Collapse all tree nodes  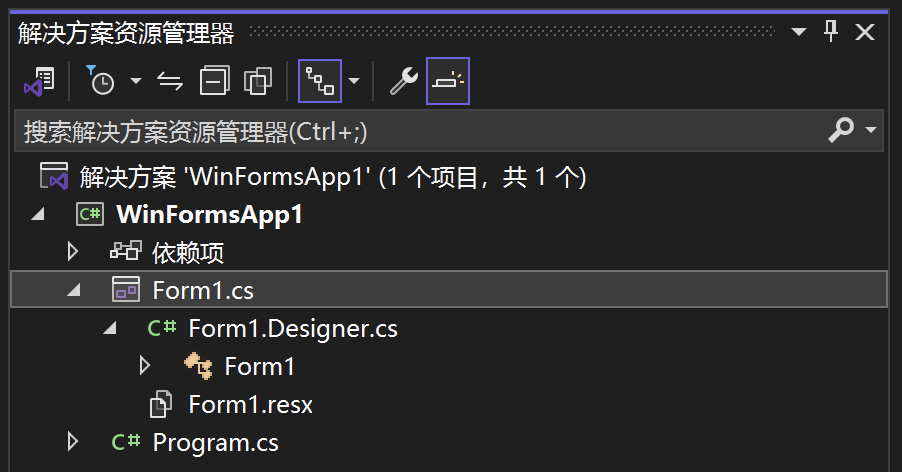(215, 80)
